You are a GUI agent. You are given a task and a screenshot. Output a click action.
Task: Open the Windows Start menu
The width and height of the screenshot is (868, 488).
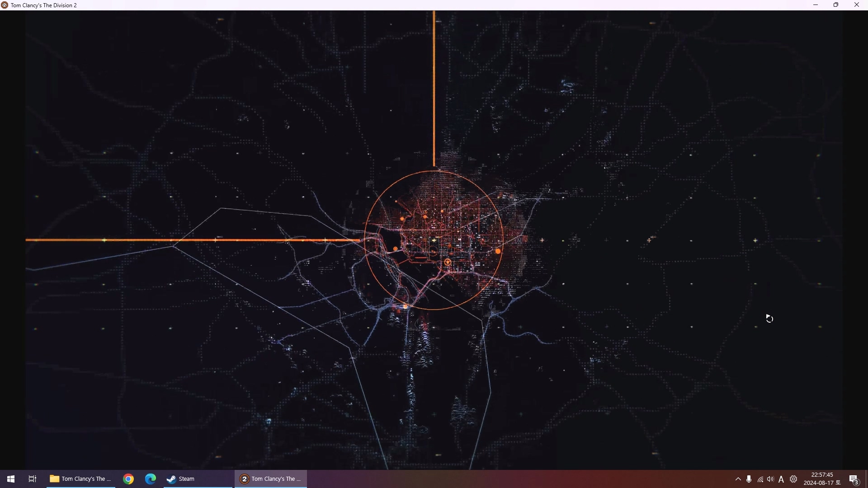pyautogui.click(x=11, y=479)
